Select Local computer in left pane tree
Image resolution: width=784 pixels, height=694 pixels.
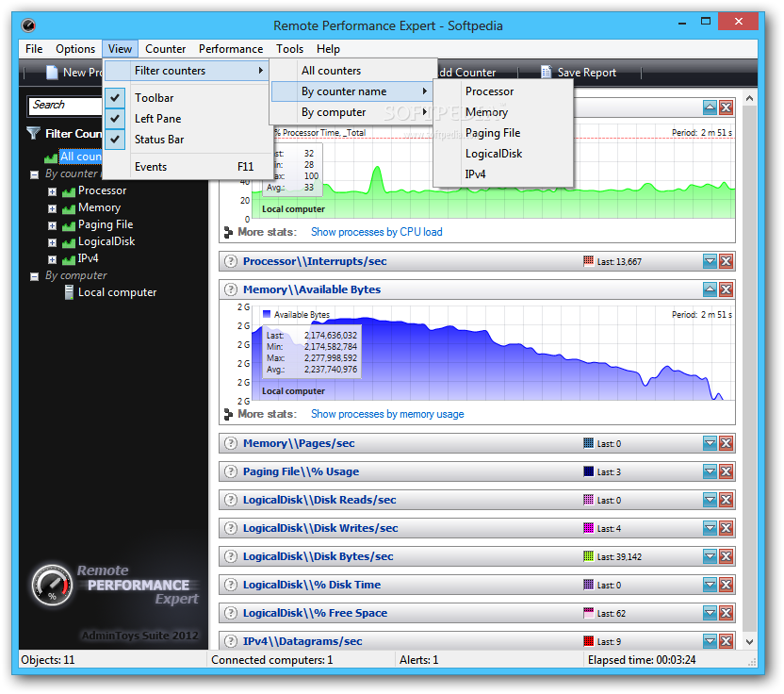click(x=117, y=292)
